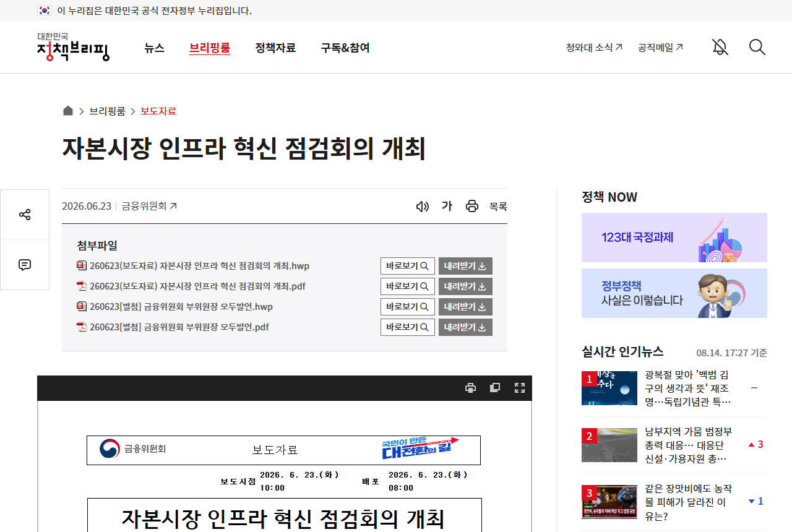Follow the 청와대 소식 external link
This screenshot has width=792, height=532.
tap(594, 47)
